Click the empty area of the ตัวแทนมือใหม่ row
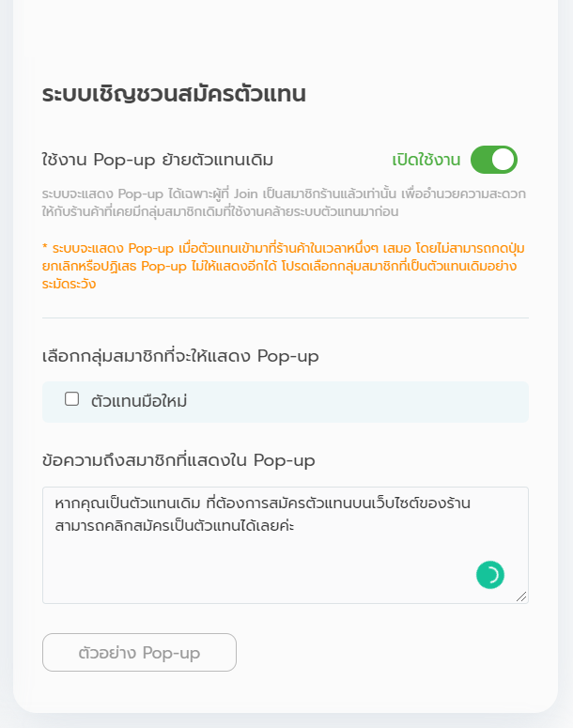The image size is (573, 728). click(x=376, y=402)
